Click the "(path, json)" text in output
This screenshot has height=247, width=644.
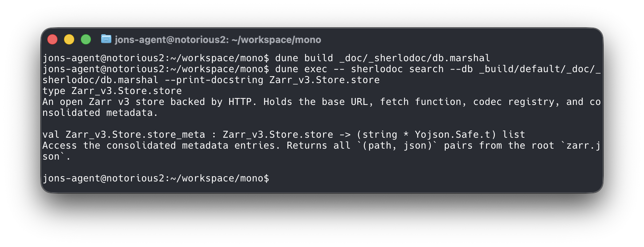[x=397, y=146]
